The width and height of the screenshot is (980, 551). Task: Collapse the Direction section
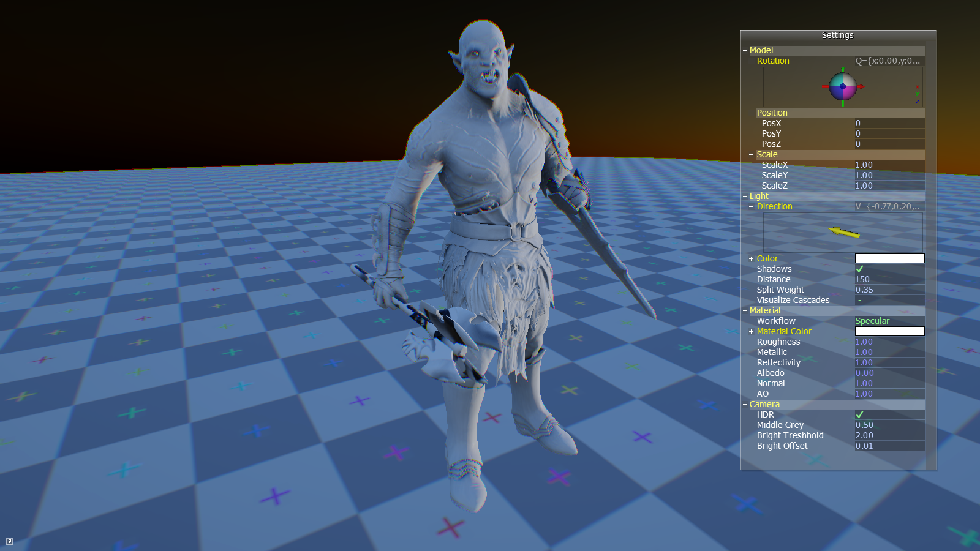coord(752,207)
